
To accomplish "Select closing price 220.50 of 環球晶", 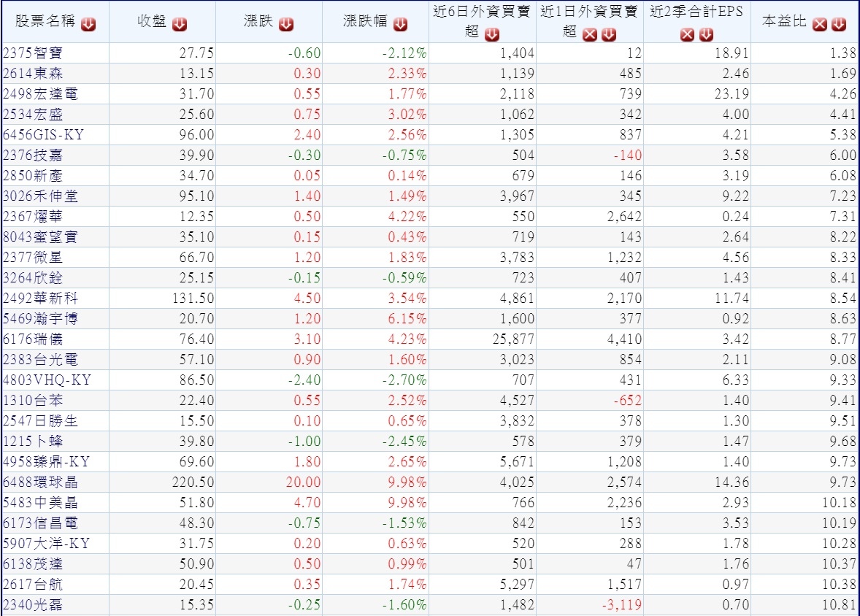I will click(x=193, y=482).
